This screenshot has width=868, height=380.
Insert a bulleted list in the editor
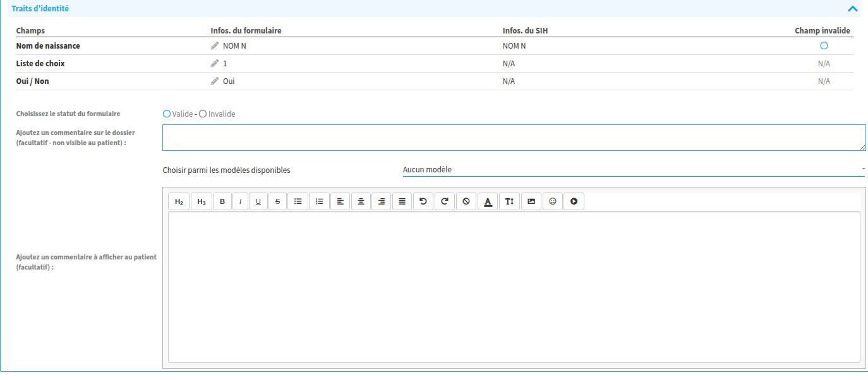[x=298, y=201]
